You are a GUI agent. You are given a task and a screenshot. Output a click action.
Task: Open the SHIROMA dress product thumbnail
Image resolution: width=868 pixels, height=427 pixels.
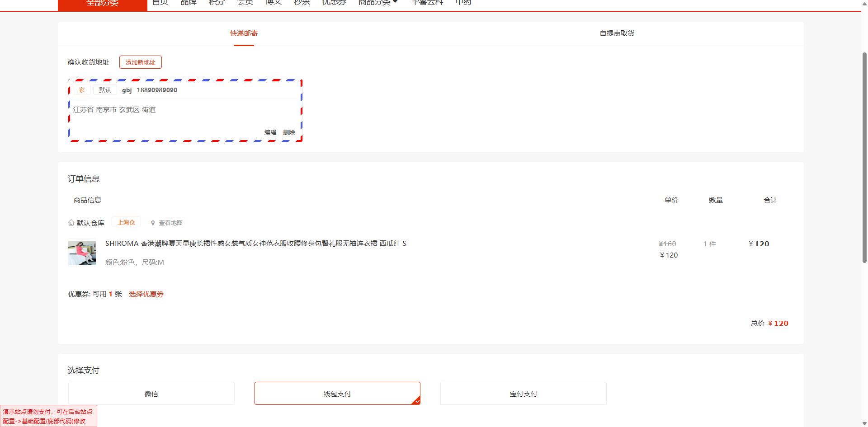tap(82, 253)
